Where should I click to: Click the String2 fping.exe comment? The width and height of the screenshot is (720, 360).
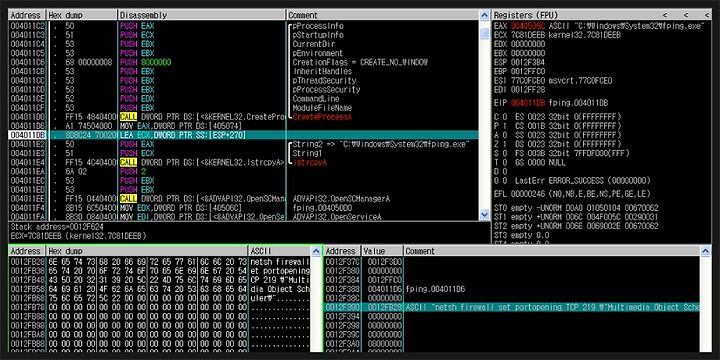pyautogui.click(x=381, y=144)
